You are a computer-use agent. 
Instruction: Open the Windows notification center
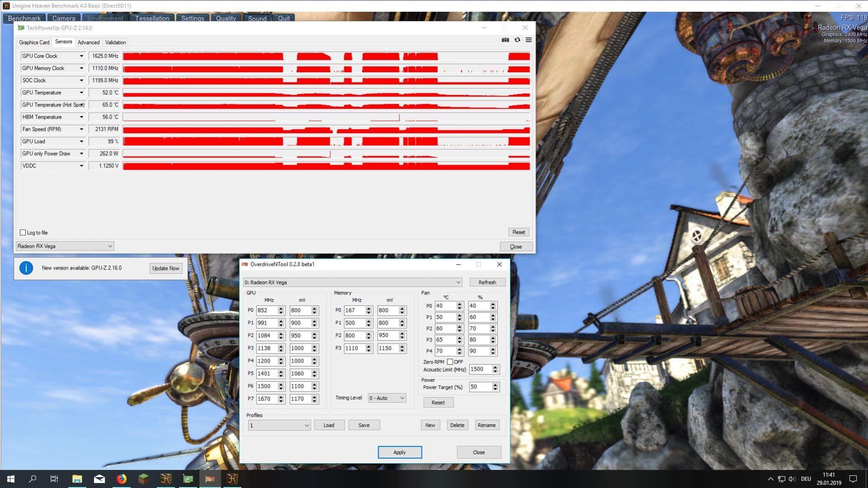[x=853, y=479]
